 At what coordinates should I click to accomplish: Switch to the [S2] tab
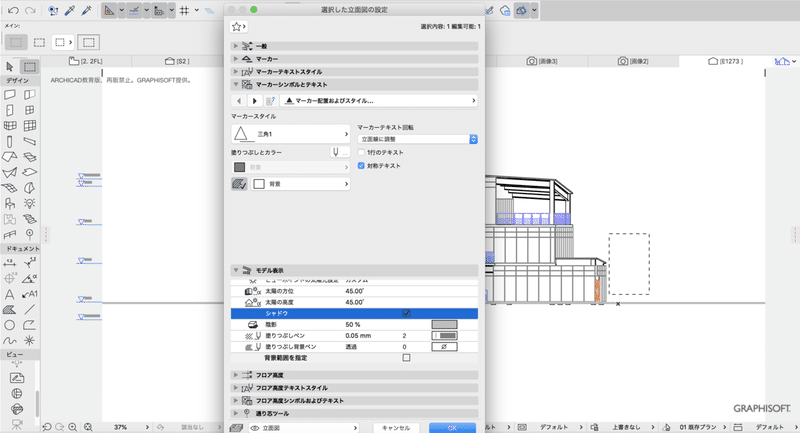[x=177, y=61]
